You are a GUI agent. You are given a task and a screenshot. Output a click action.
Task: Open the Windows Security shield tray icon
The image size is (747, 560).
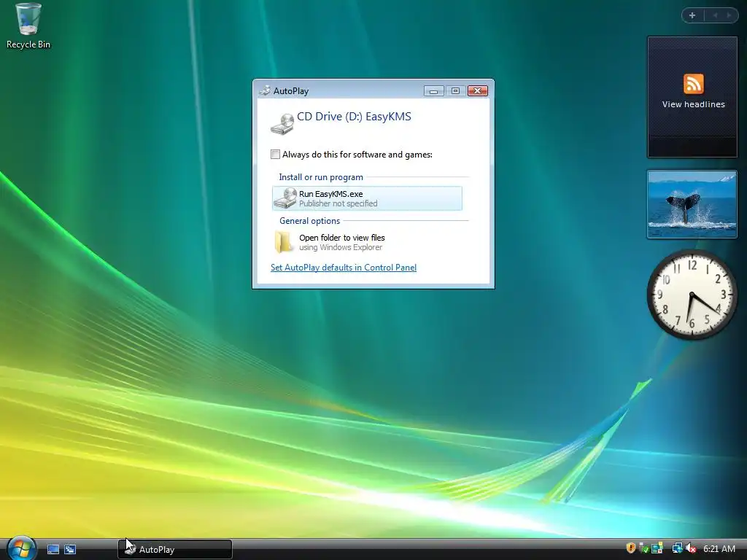[x=631, y=548]
